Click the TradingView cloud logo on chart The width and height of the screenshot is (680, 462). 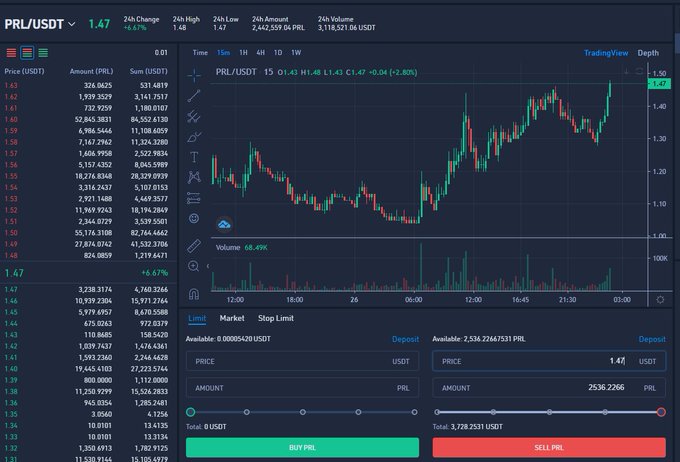[x=224, y=224]
